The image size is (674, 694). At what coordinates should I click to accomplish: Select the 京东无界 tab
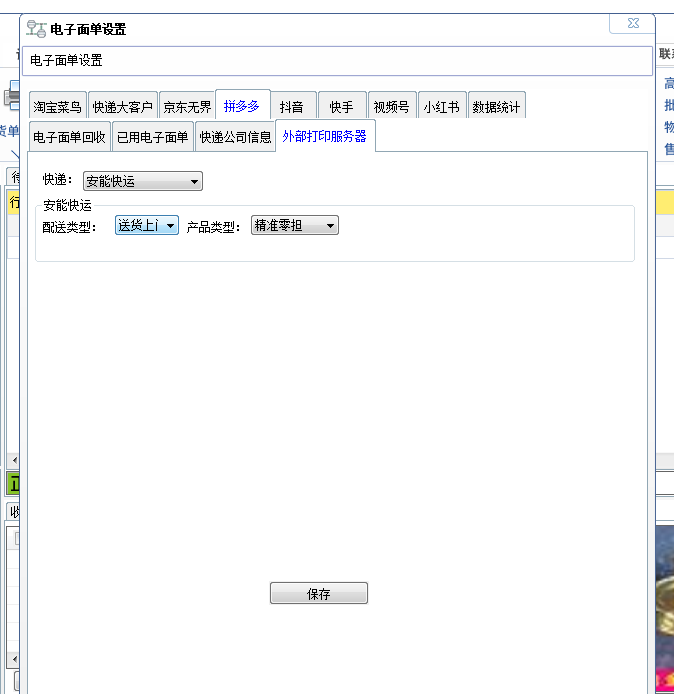[187, 107]
